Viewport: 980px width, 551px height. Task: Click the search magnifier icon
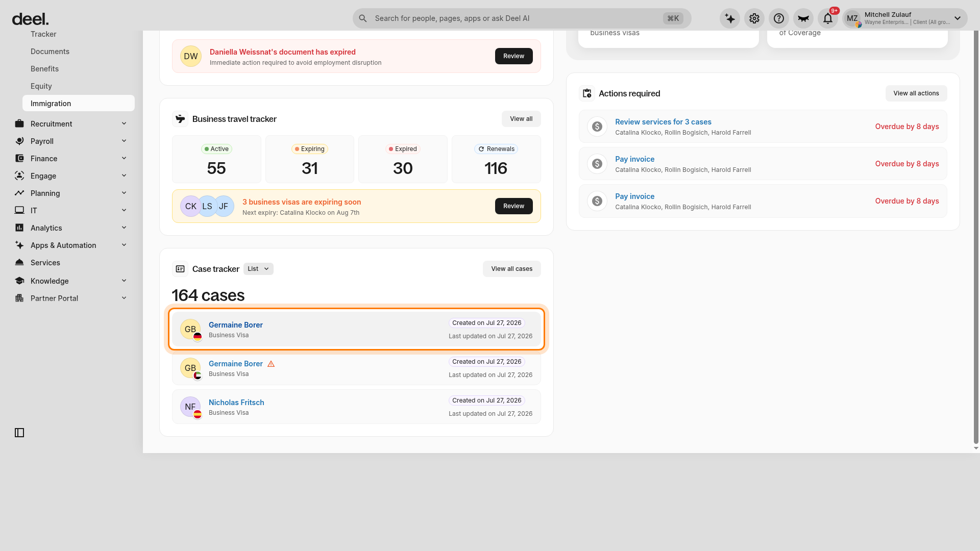(x=363, y=18)
